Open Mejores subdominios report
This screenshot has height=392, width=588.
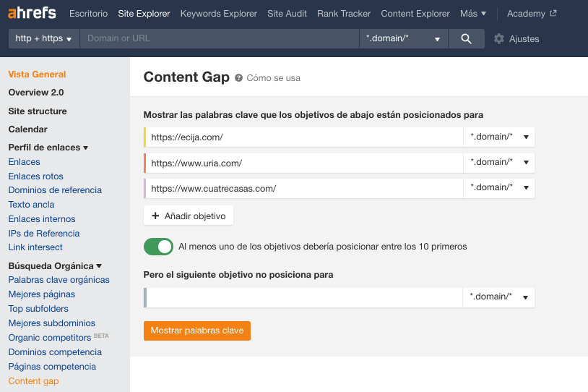pos(52,323)
